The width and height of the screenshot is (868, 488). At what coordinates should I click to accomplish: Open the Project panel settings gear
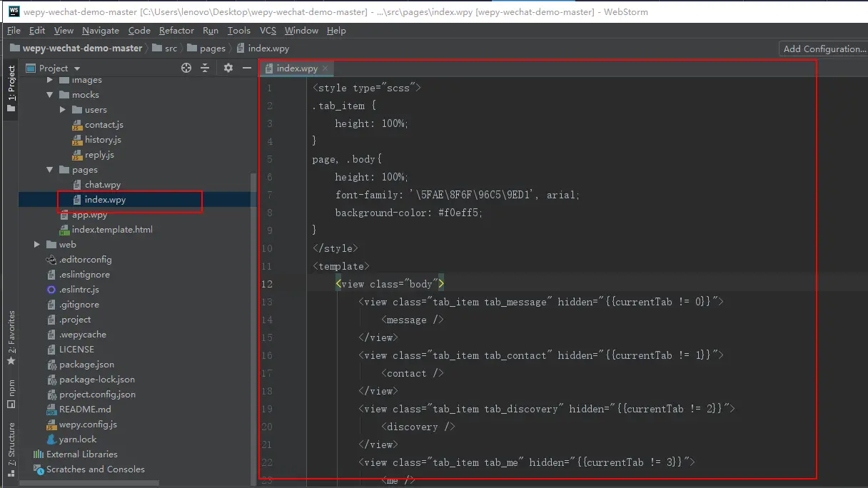tap(228, 68)
